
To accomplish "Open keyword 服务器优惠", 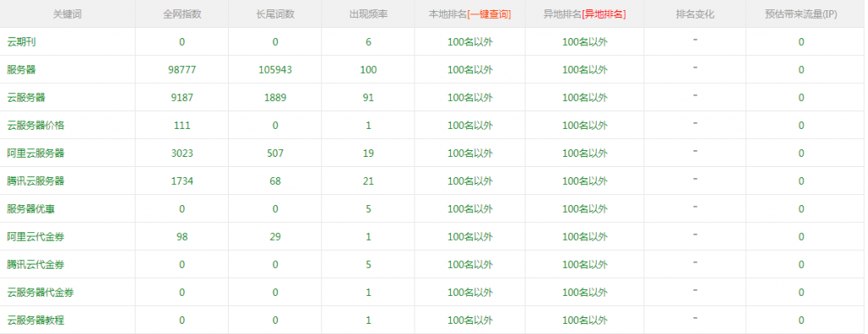I will coord(31,209).
